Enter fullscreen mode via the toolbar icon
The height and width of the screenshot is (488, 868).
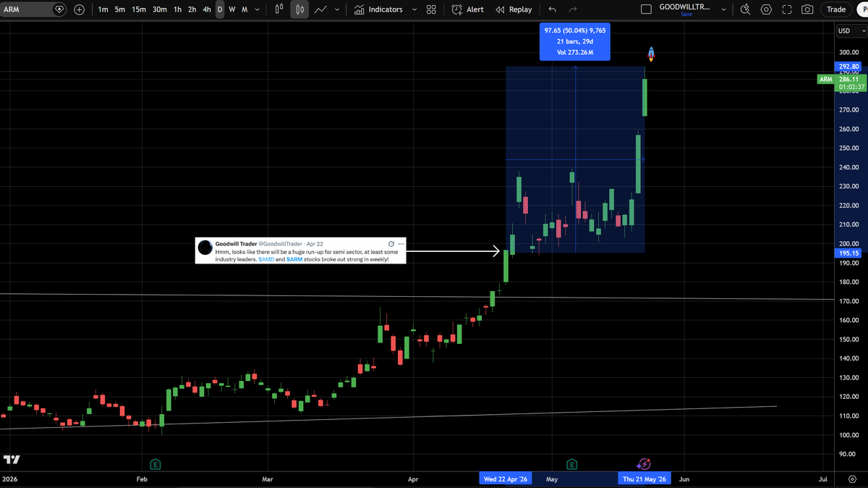[787, 9]
